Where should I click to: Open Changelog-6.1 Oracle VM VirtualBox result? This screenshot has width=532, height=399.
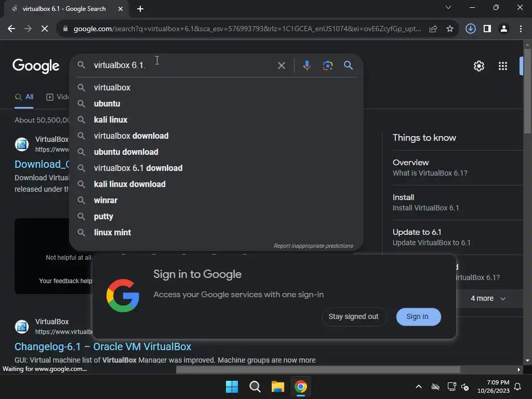[x=103, y=347]
